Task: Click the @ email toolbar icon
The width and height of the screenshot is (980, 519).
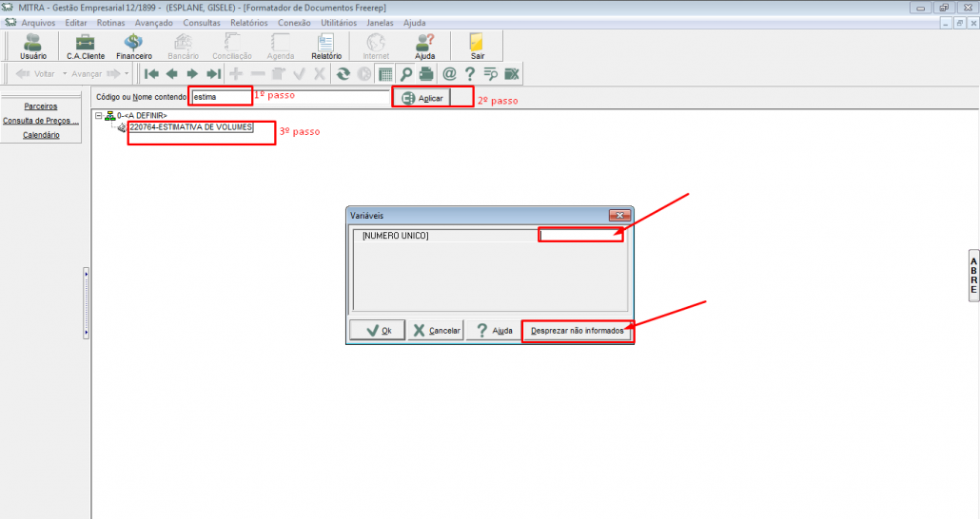Action: pos(449,73)
